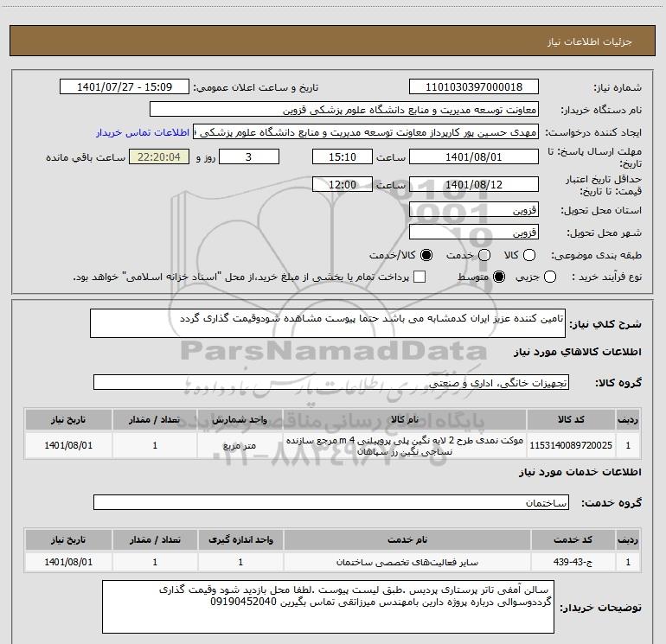666x644 pixels.
Task: Click the delivery city field قزوین
Action: coord(474,233)
